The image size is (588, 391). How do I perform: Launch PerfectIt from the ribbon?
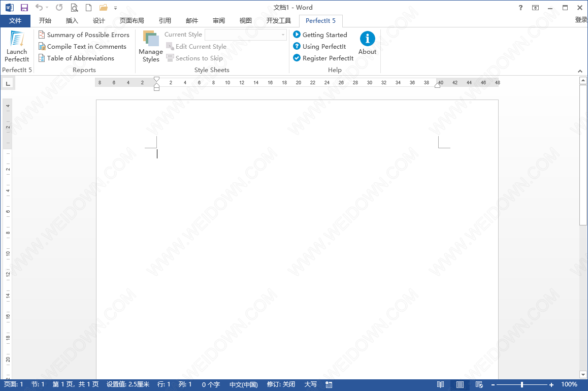(x=16, y=46)
